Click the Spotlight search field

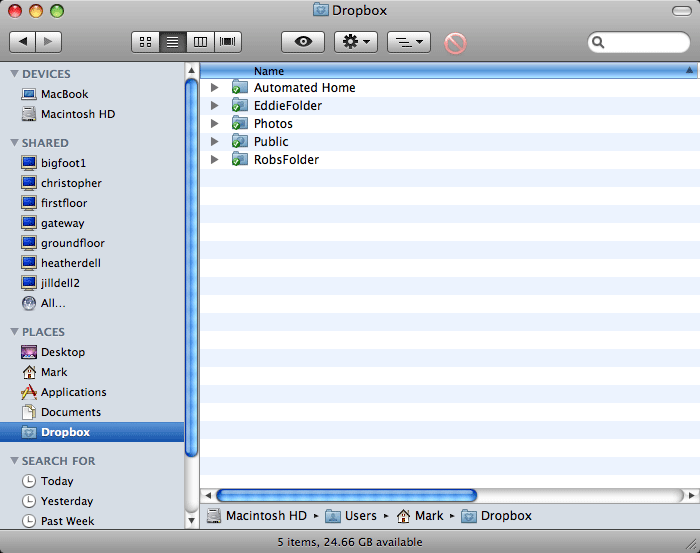point(639,42)
